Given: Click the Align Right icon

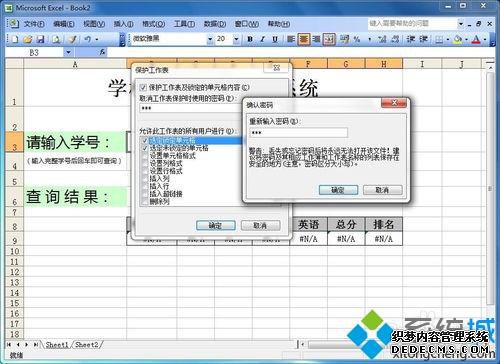Looking at the screenshot, I should tap(316, 39).
